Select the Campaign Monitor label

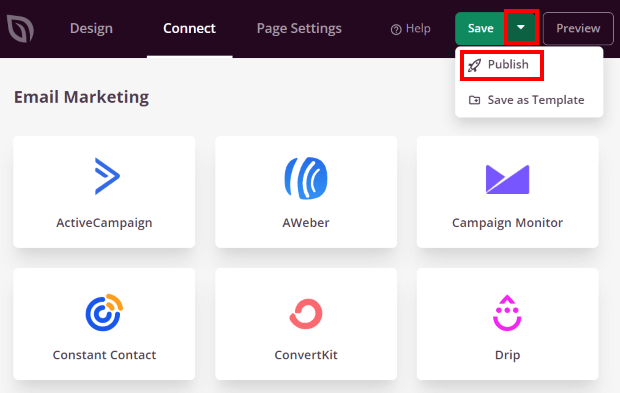507,223
